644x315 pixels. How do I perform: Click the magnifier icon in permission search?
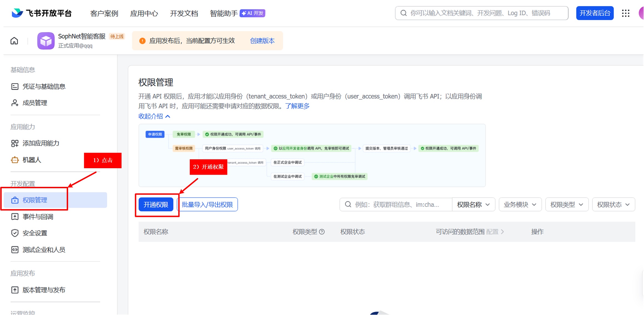348,205
